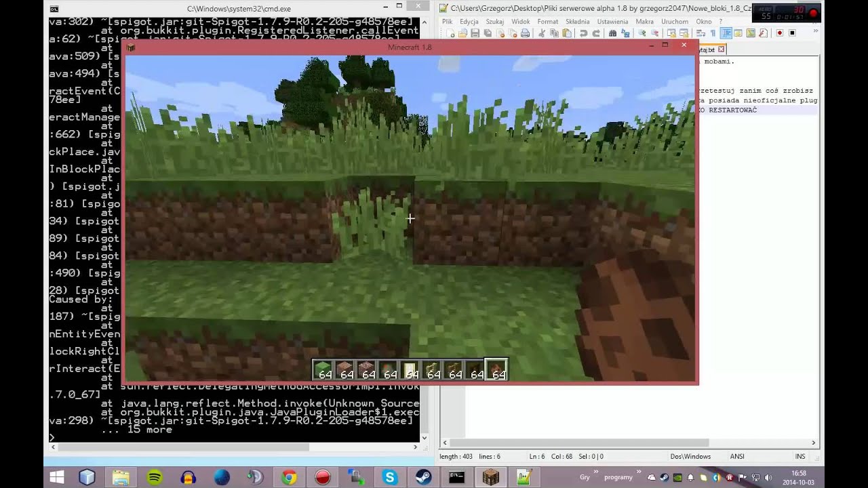Click the ANSI encoding status bar entry
The width and height of the screenshot is (868, 488).
pyautogui.click(x=737, y=457)
